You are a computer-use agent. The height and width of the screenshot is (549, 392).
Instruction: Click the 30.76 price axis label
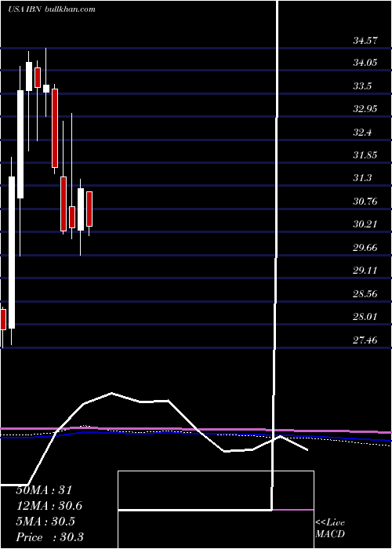tap(365, 202)
